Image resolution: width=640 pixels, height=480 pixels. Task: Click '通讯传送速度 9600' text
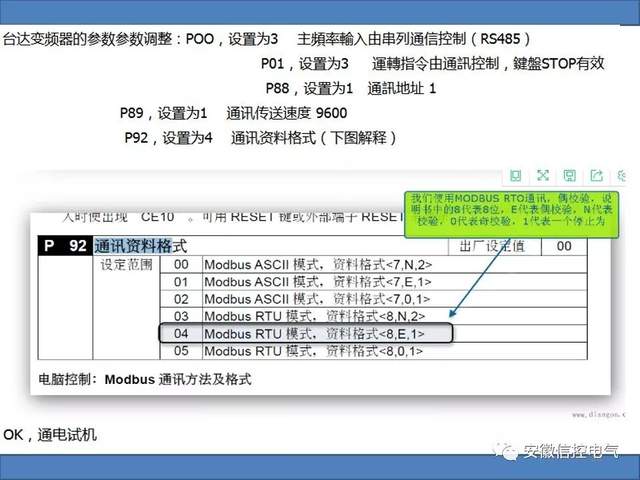(x=287, y=113)
